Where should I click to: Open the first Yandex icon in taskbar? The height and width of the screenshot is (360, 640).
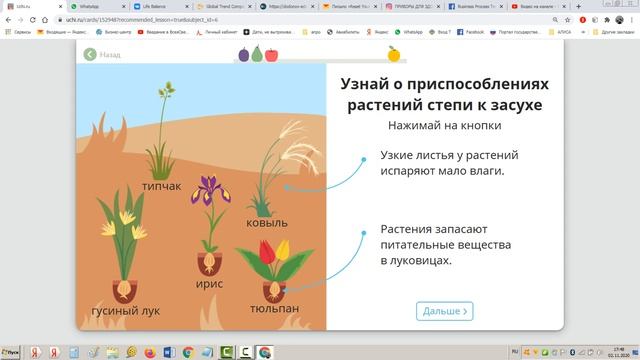(x=36, y=352)
